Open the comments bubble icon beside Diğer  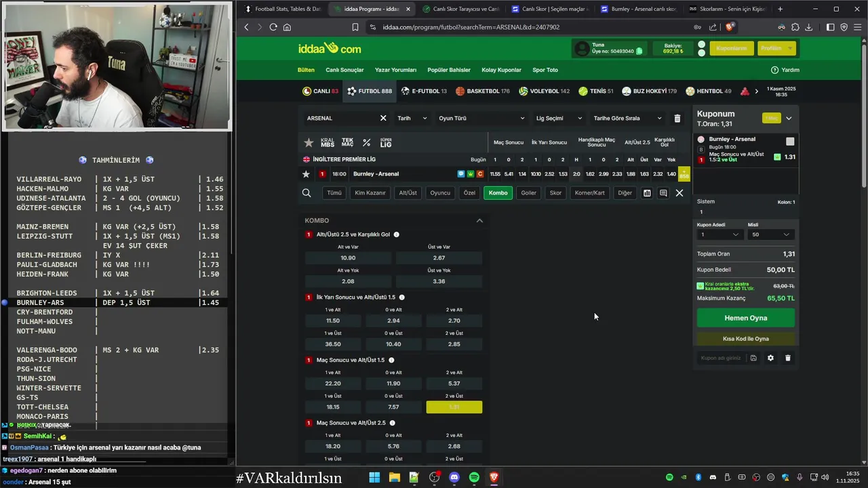(x=663, y=193)
